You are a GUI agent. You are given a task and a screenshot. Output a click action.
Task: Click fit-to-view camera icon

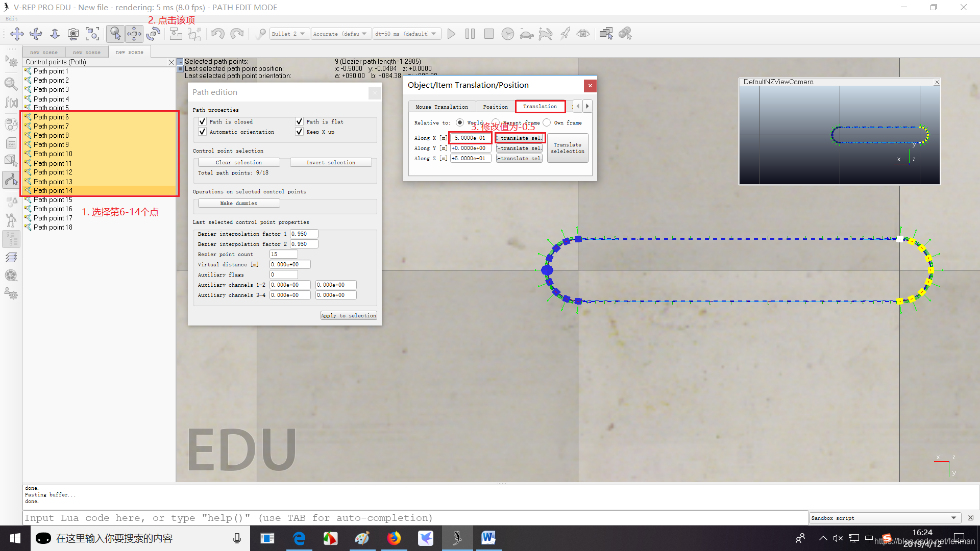point(92,34)
